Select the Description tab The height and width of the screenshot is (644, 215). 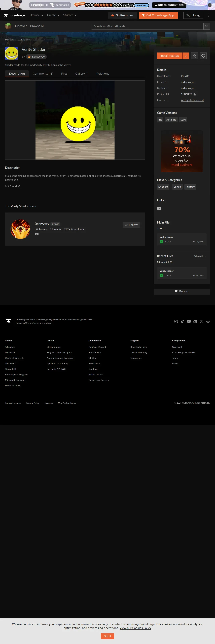(17, 74)
